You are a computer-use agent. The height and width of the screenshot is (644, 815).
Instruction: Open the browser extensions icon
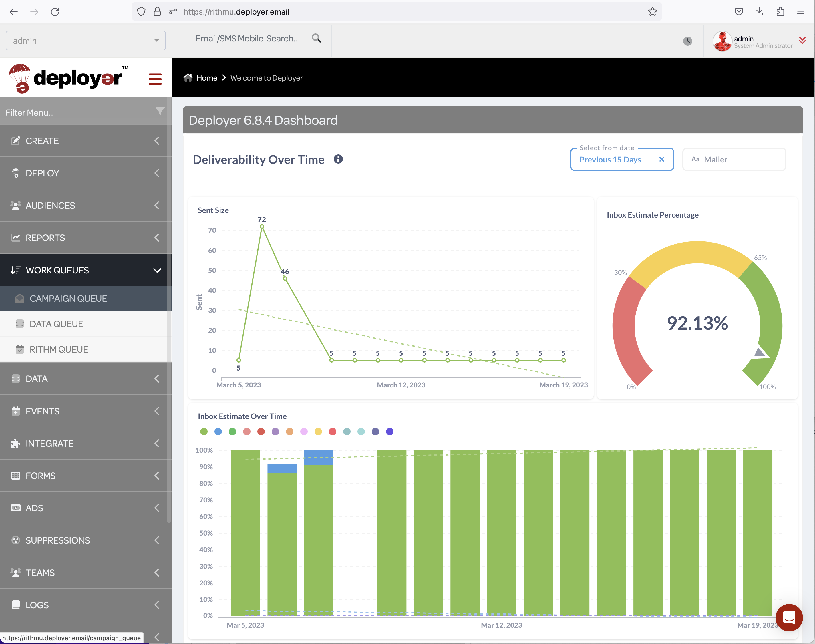point(780,12)
